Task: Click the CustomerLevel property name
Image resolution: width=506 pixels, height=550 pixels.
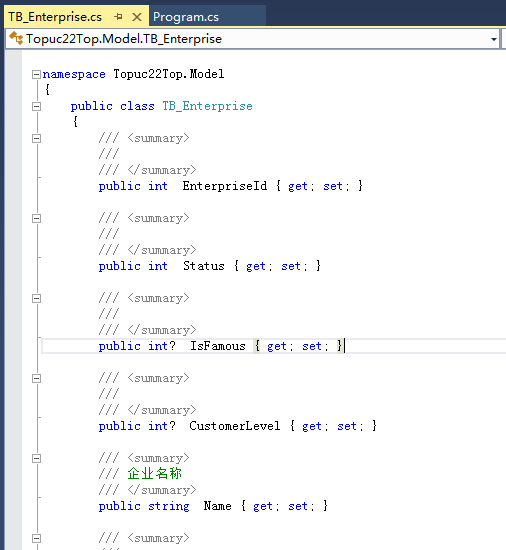Action: 235,426
